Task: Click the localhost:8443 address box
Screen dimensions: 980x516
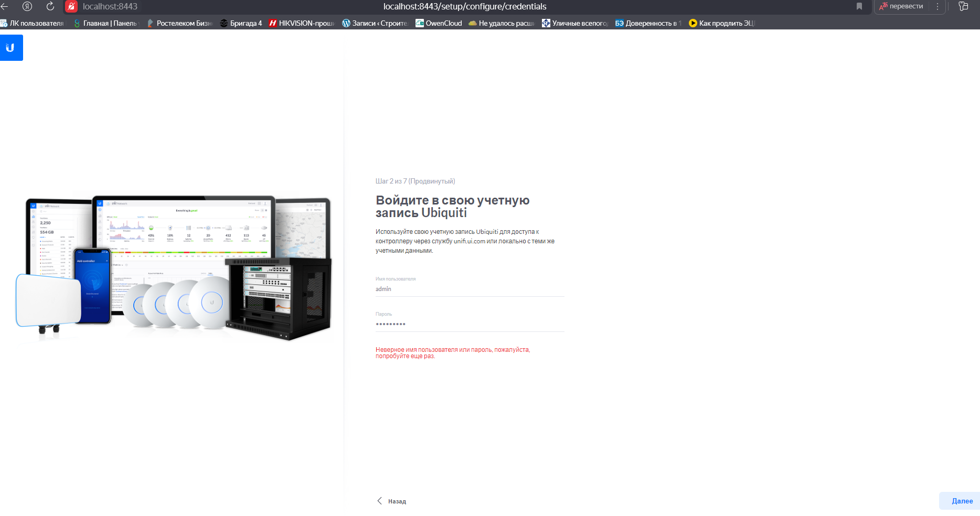Action: [110, 6]
